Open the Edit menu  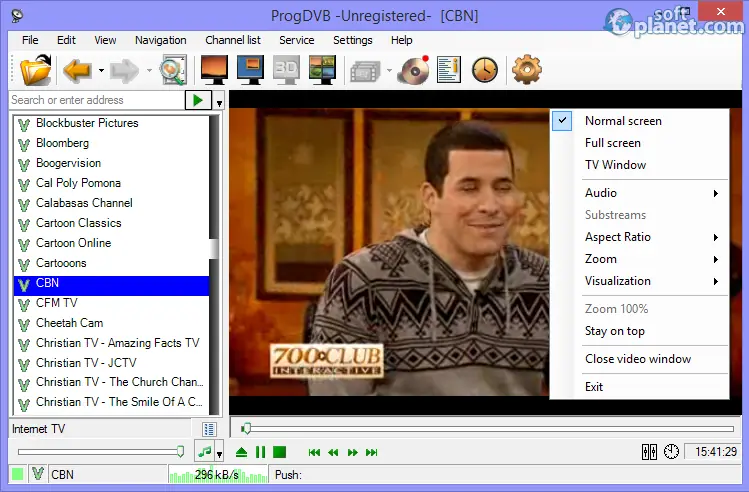[66, 40]
